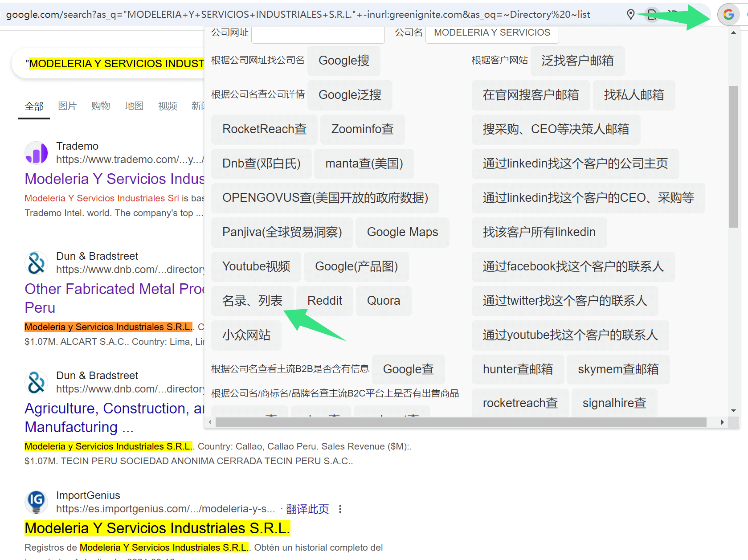Click the OPENGOVUS查 button
Viewport: 748px width, 560px height.
click(x=325, y=198)
